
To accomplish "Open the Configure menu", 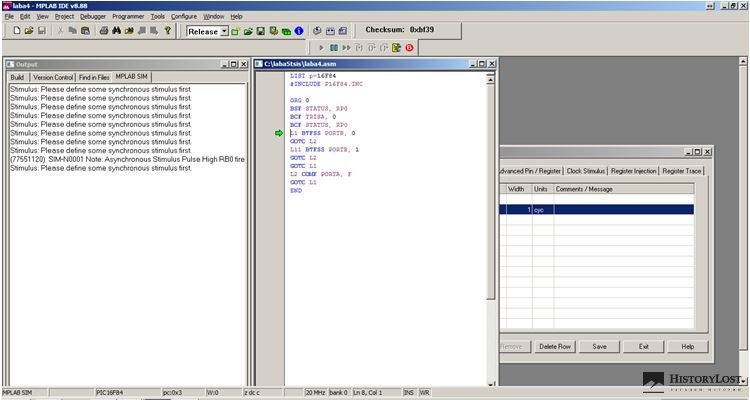I will tap(184, 16).
